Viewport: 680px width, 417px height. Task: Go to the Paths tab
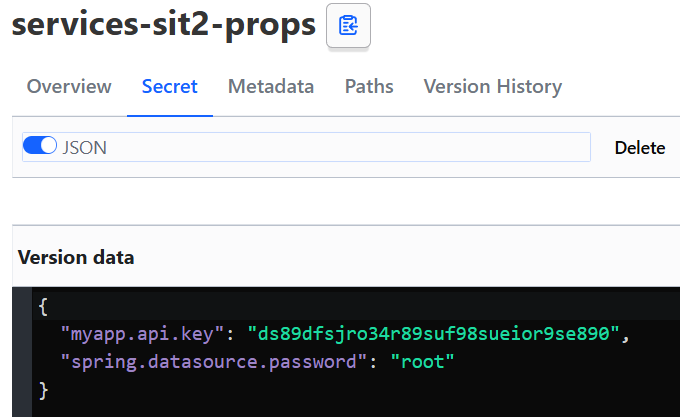click(x=369, y=86)
